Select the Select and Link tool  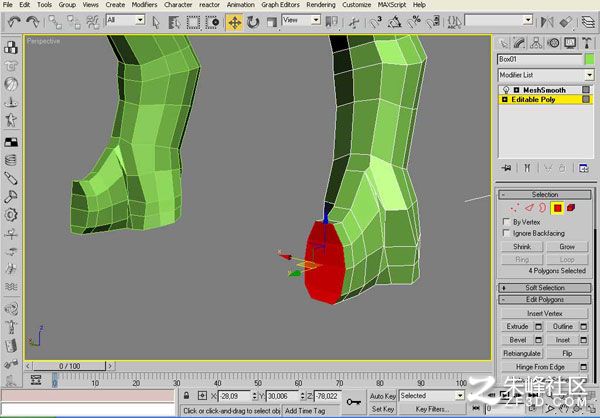click(55, 22)
